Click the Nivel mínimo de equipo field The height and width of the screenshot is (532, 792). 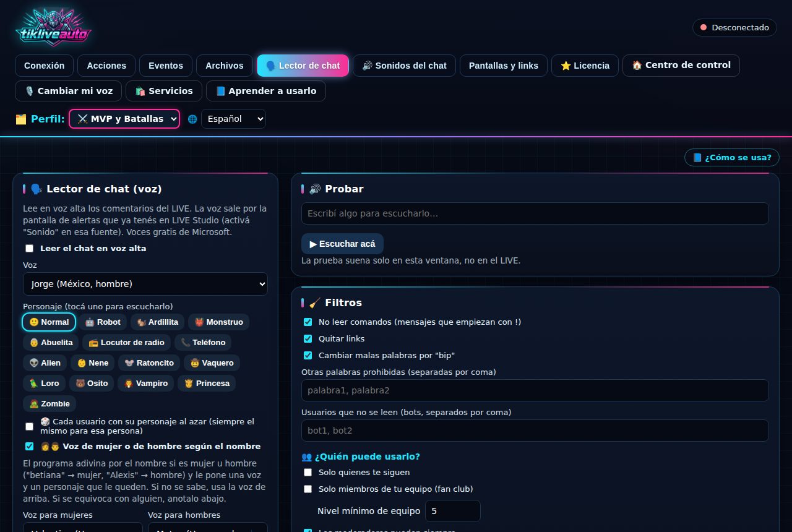[452, 511]
